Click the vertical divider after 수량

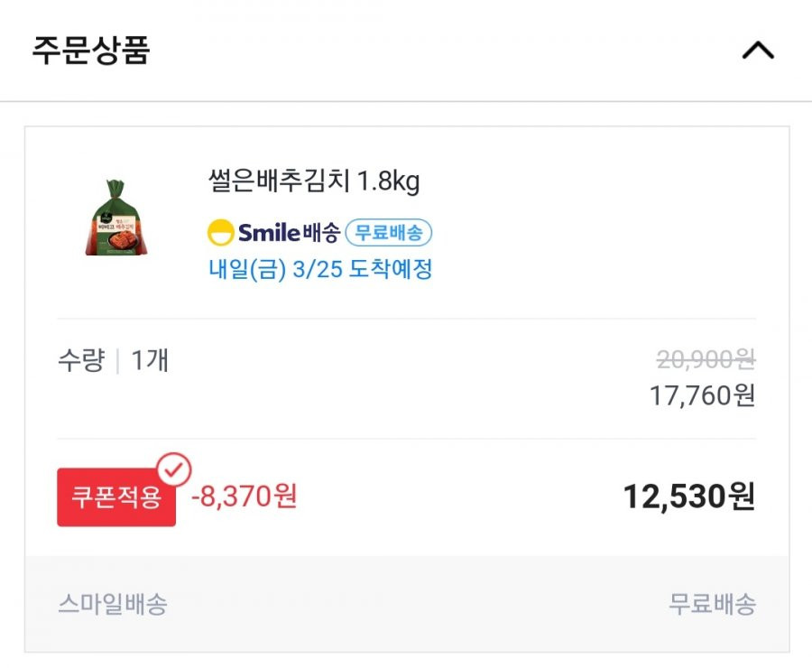click(x=118, y=361)
